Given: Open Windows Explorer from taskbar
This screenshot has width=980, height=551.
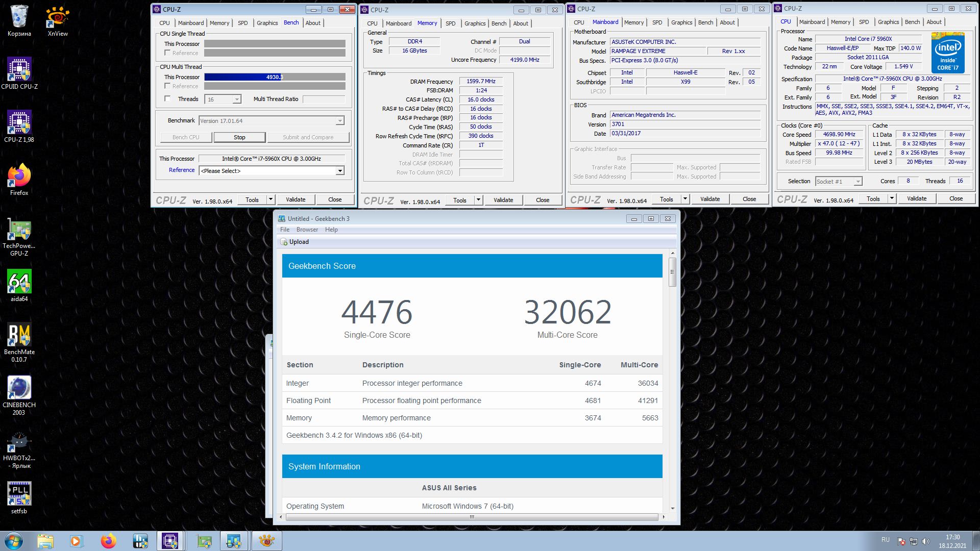Looking at the screenshot, I should point(45,541).
